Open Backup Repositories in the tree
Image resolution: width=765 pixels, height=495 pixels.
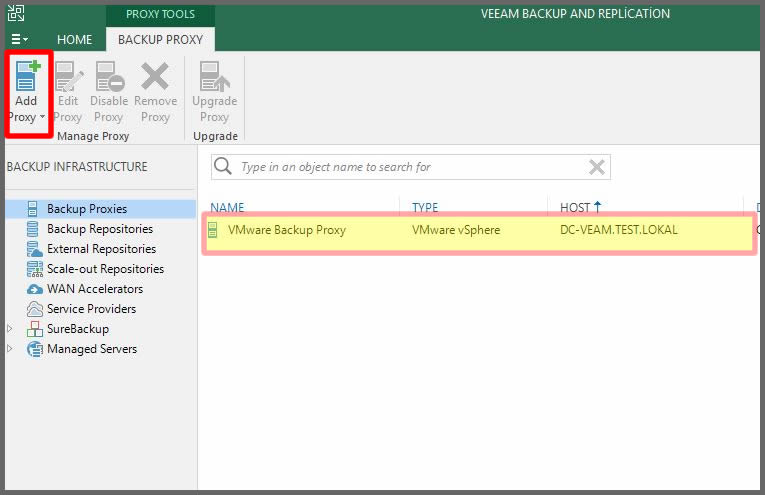(x=100, y=229)
